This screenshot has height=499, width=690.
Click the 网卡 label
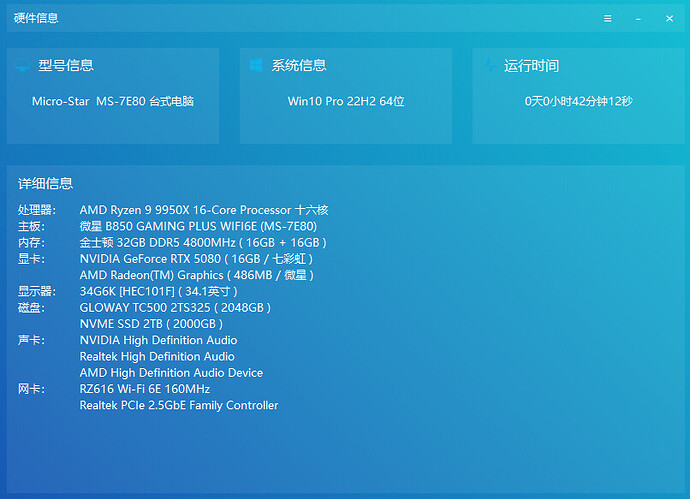31,389
